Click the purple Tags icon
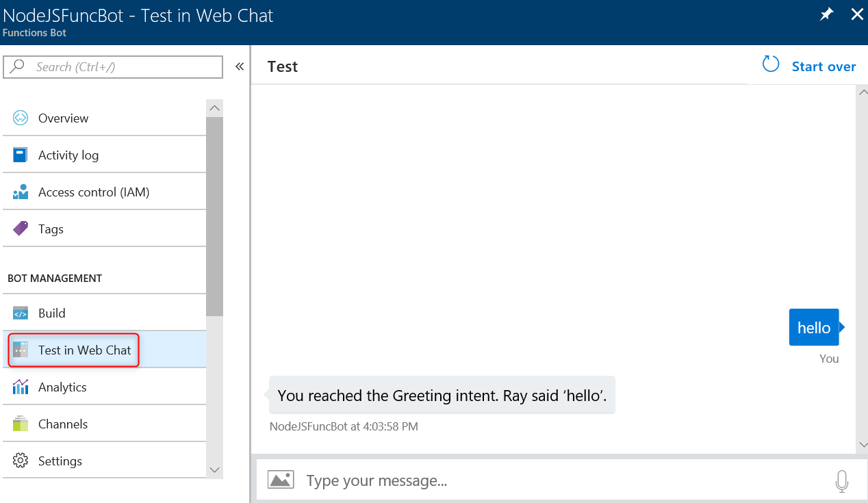868x503 pixels. (x=21, y=229)
